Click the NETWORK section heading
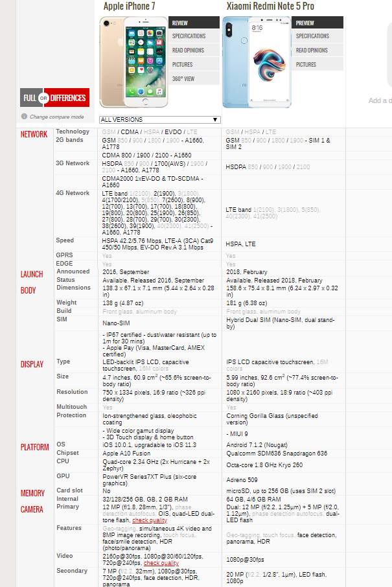This screenshot has height=587, width=392. point(34,134)
